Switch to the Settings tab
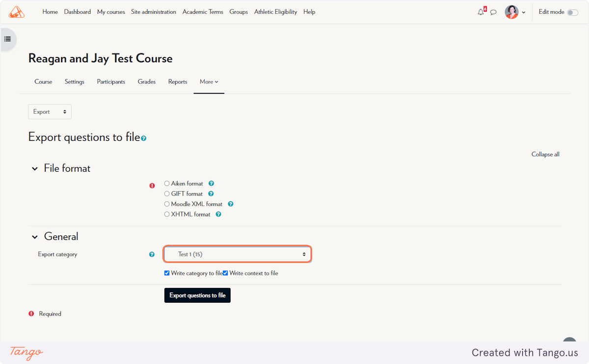589x364 pixels. 75,82
